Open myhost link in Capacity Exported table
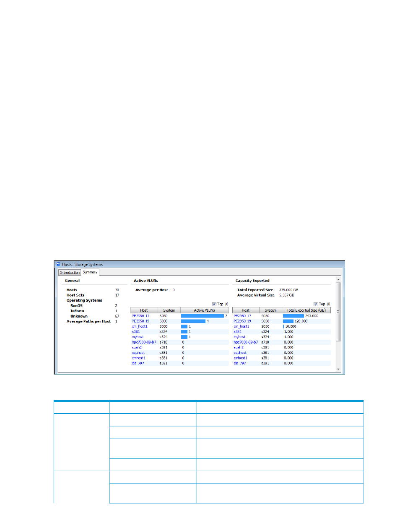Viewport: 400px width, 532px height. coord(239,337)
